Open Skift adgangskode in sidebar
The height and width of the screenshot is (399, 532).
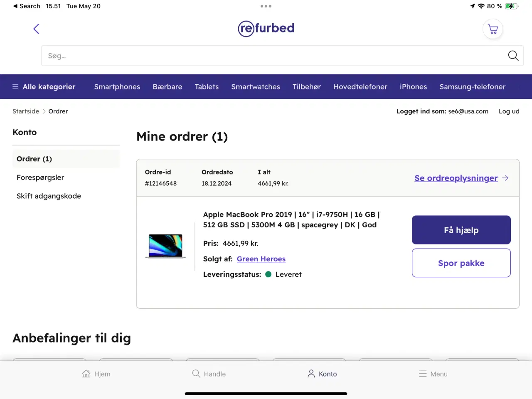(49, 196)
